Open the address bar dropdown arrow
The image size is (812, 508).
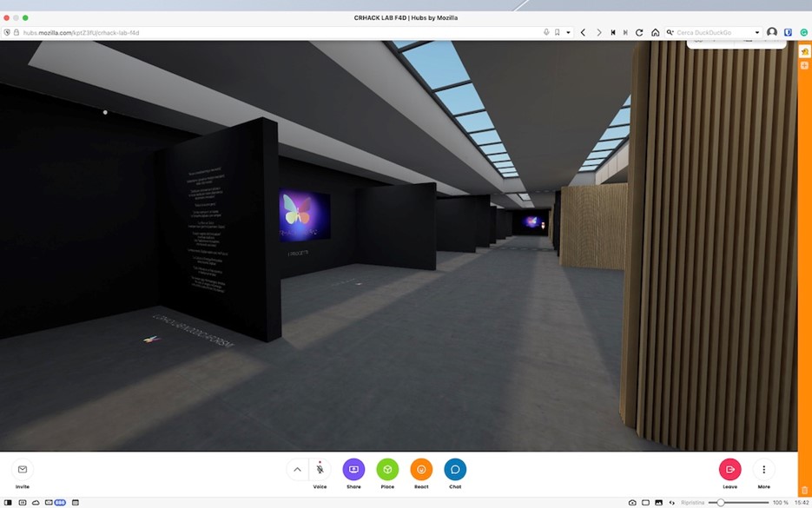pos(568,32)
